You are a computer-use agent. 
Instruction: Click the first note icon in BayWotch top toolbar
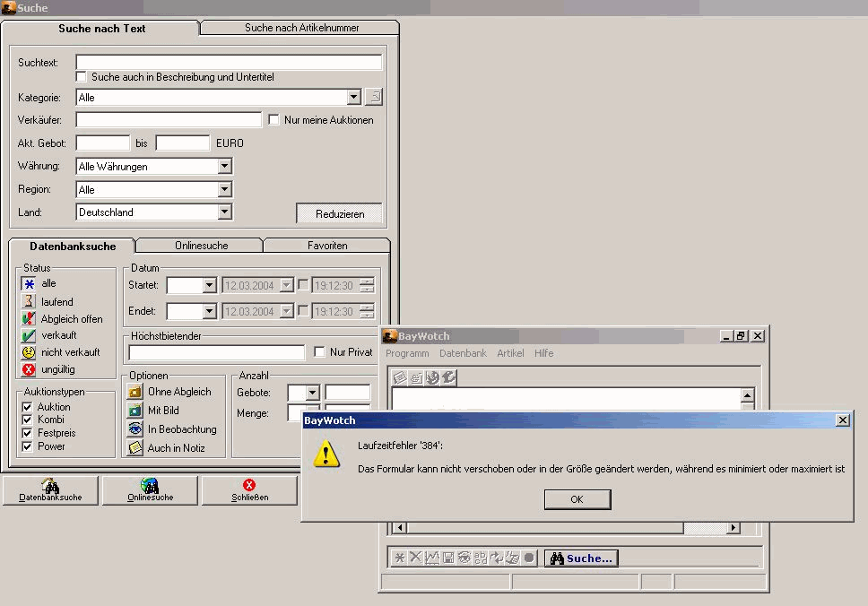(x=400, y=377)
